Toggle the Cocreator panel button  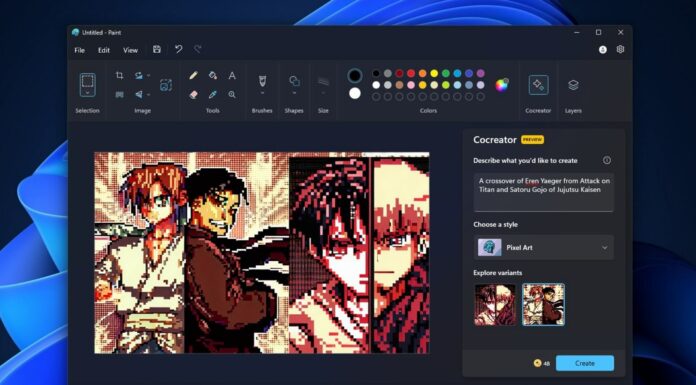538,85
